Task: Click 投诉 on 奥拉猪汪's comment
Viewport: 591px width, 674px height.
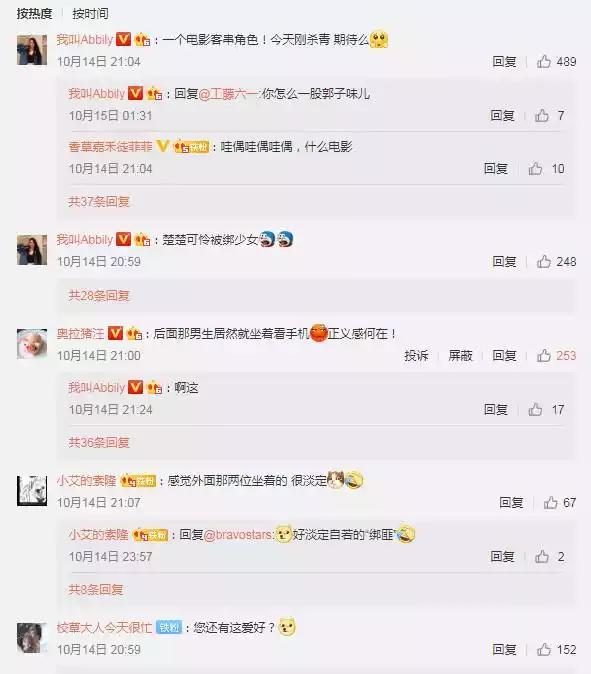Action: point(416,355)
